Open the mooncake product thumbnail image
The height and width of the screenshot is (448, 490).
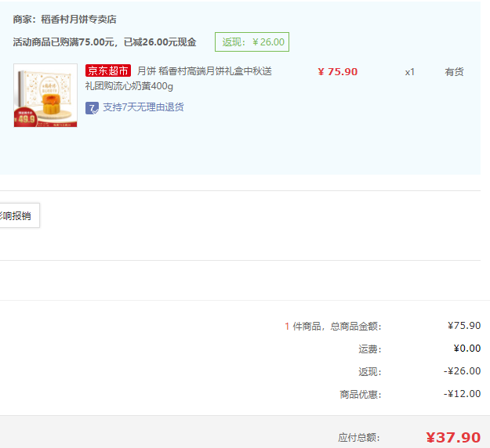pos(45,96)
